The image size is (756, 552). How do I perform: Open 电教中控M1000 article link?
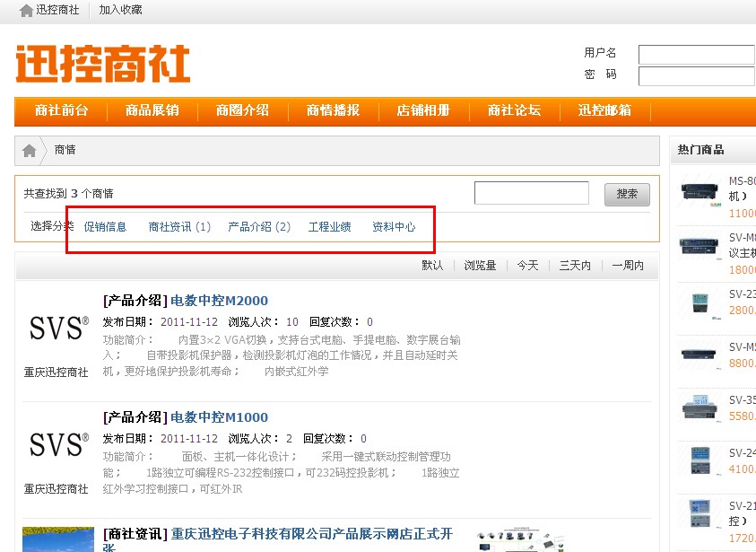coord(220,417)
